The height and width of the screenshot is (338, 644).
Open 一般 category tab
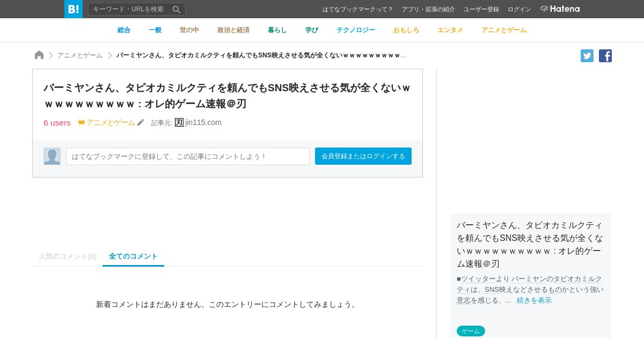[x=155, y=30]
